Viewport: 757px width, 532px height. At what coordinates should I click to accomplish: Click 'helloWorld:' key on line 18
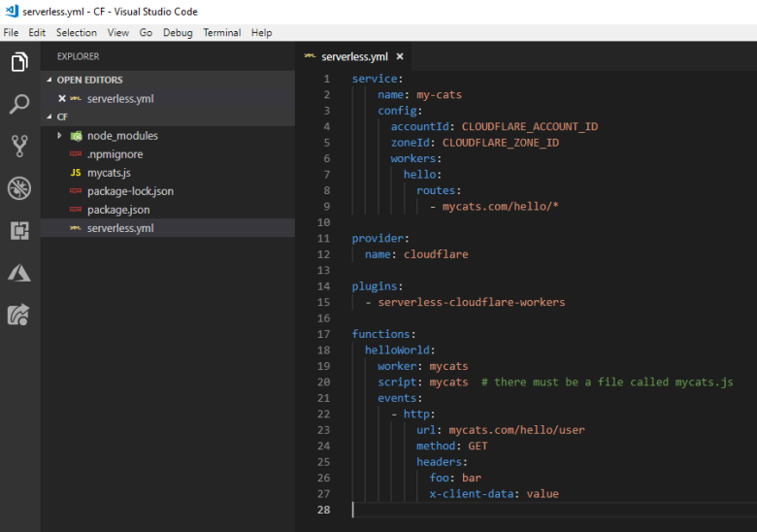pyautogui.click(x=400, y=350)
